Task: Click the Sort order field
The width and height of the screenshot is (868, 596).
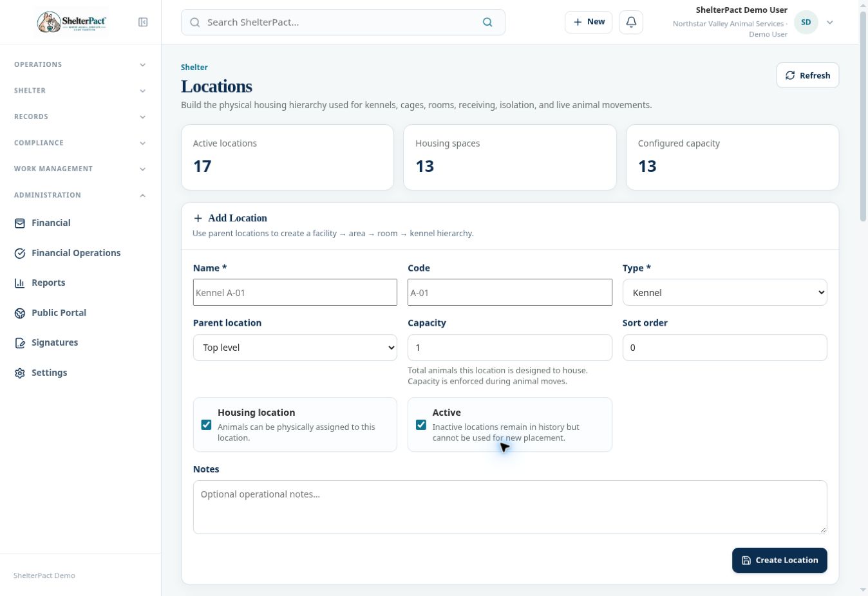Action: [x=724, y=348]
